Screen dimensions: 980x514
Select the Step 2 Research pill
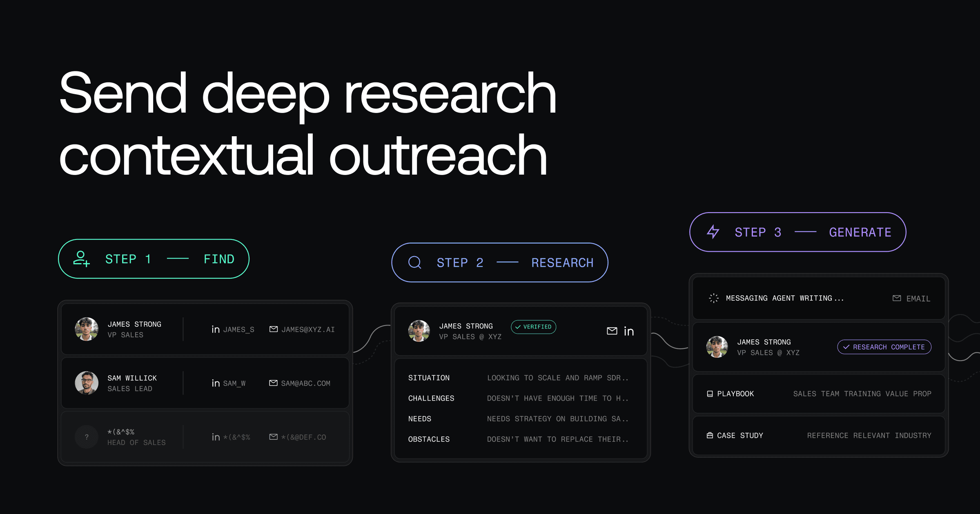(499, 262)
